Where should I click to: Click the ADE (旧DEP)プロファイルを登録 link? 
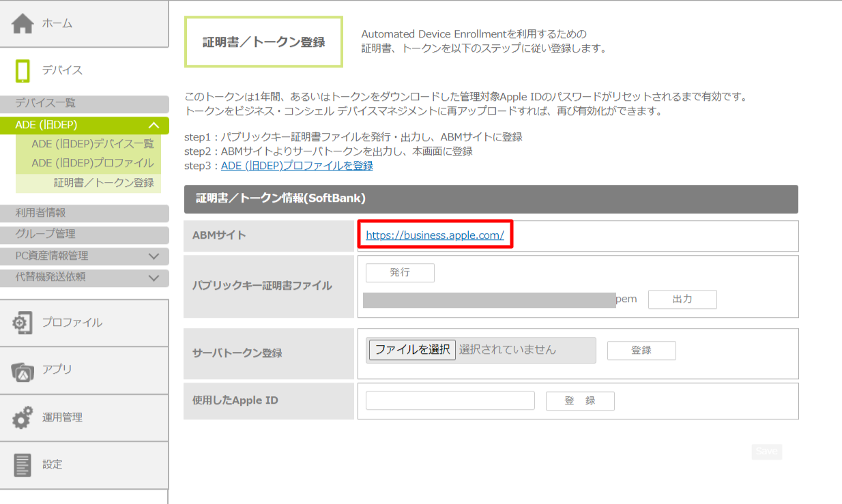pos(297,166)
